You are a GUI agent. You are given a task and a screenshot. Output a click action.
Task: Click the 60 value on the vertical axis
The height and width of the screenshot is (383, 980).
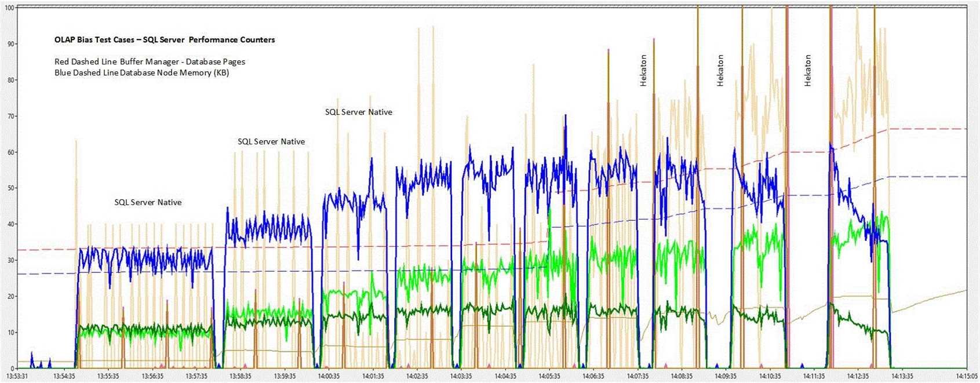pos(11,152)
